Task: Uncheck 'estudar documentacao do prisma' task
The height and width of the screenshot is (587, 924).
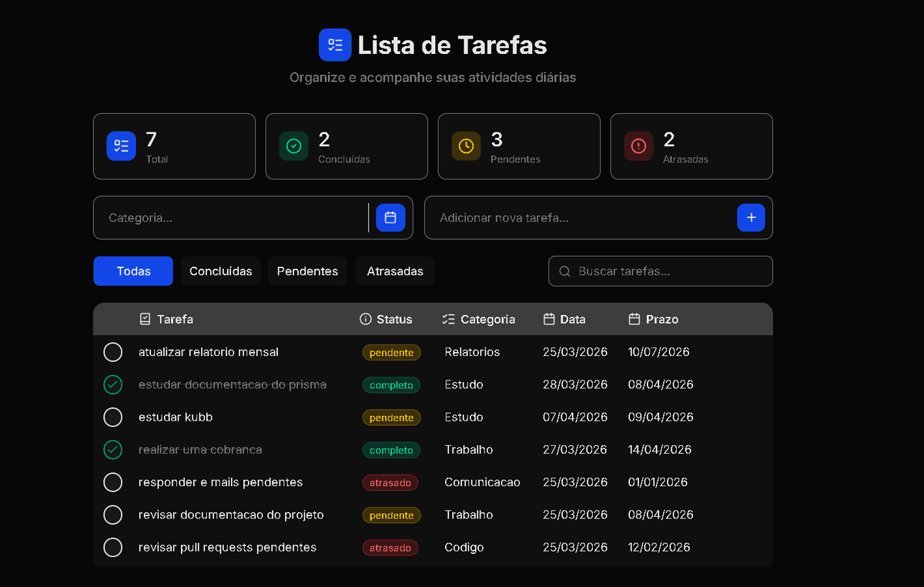Action: tap(112, 384)
